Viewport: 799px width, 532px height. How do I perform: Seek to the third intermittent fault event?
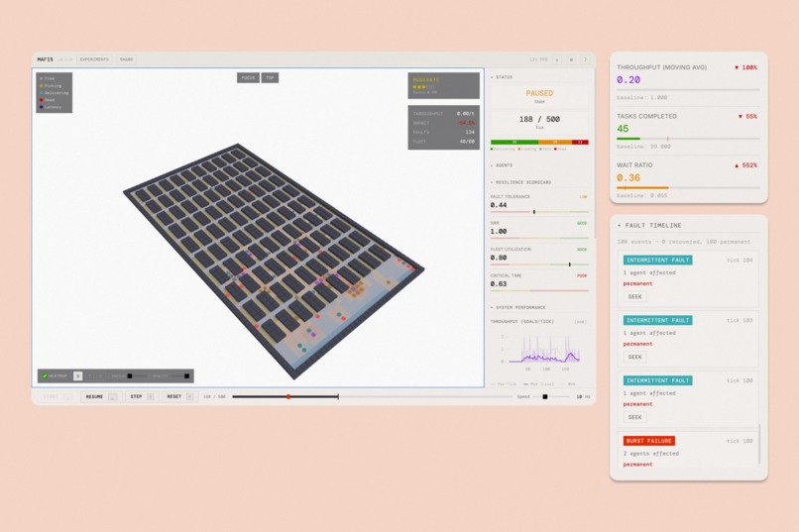tap(634, 417)
